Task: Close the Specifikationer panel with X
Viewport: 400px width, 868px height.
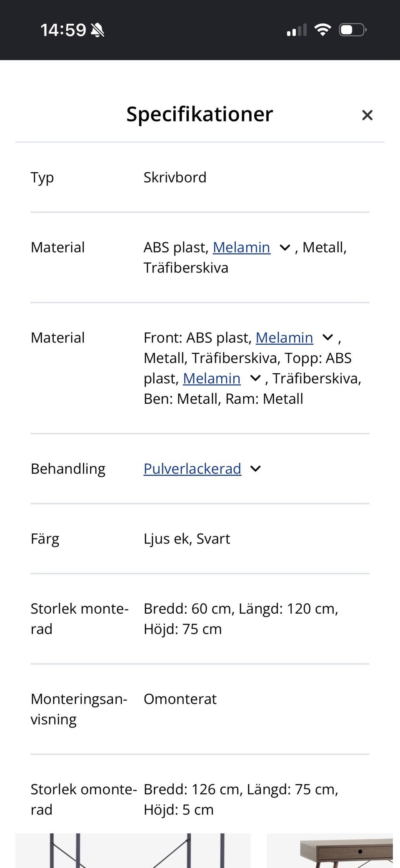Action: tap(367, 115)
